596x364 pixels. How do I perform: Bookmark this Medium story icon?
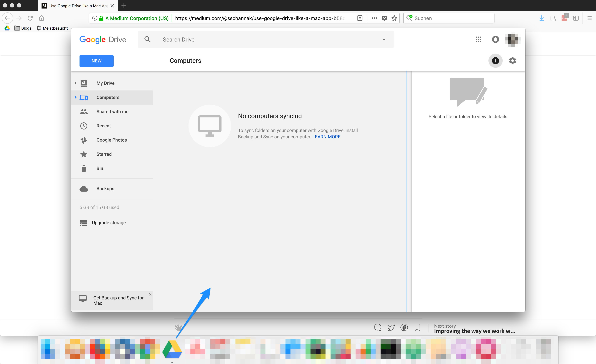click(x=417, y=327)
